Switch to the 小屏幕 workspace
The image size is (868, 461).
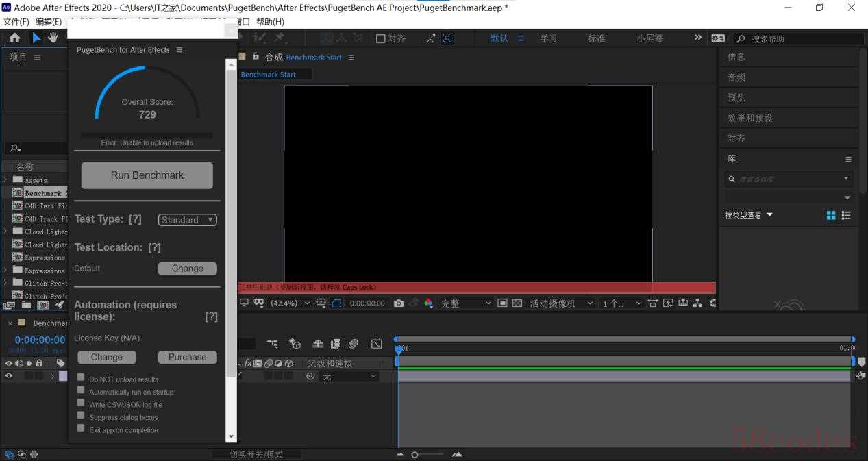(x=650, y=38)
